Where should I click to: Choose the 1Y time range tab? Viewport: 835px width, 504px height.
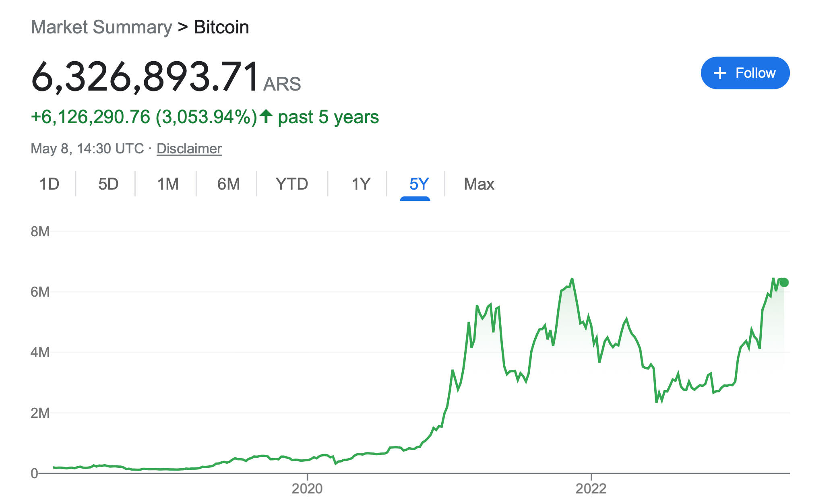361,184
